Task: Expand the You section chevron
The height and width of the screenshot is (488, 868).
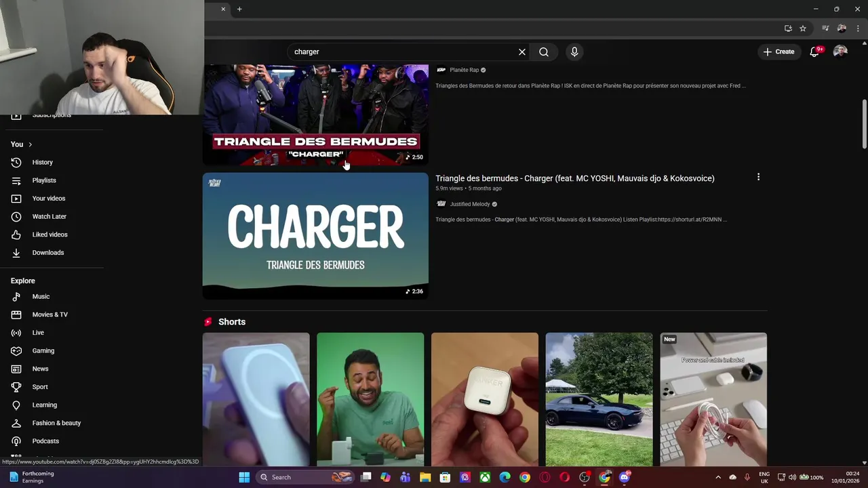Action: [x=30, y=144]
